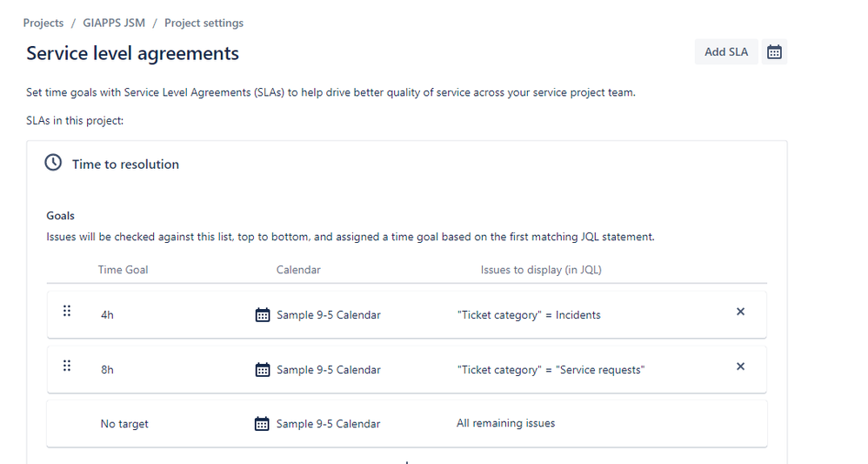Open the Project settings breadcrumb
Screen dimensions: 868x464
coord(204,23)
